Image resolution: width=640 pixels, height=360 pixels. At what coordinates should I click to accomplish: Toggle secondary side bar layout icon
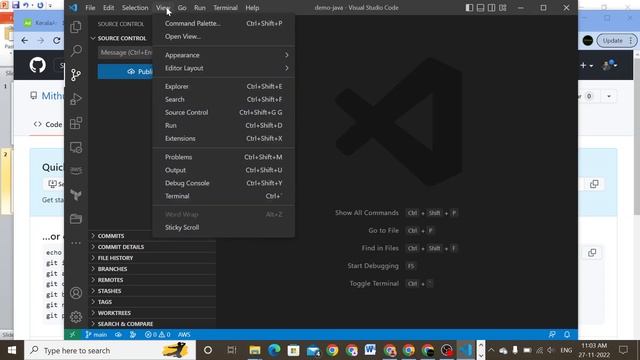(x=491, y=7)
